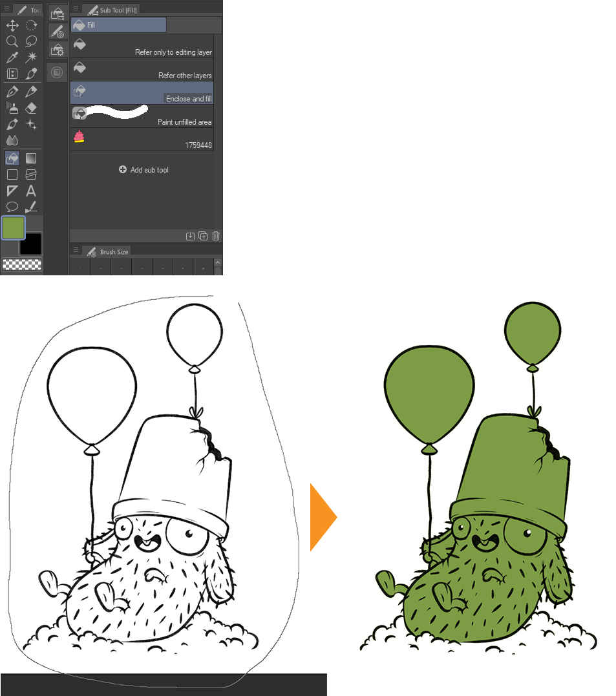Click Add sub tool button
616x696 pixels.
pyautogui.click(x=143, y=170)
